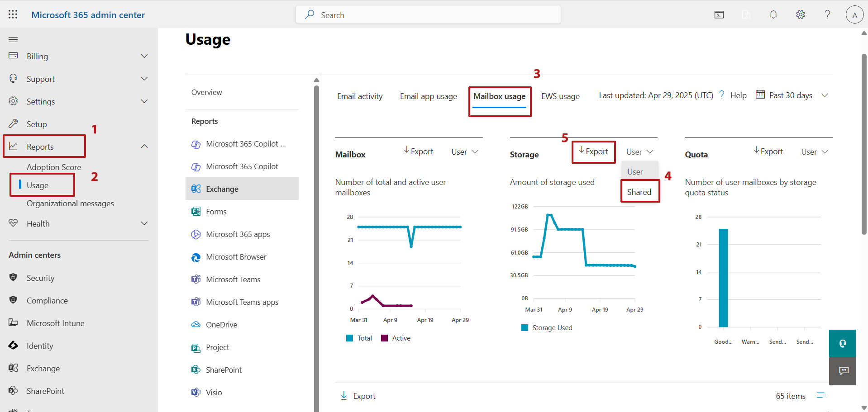Open the Compliance admin center
The width and height of the screenshot is (868, 412).
(x=47, y=301)
